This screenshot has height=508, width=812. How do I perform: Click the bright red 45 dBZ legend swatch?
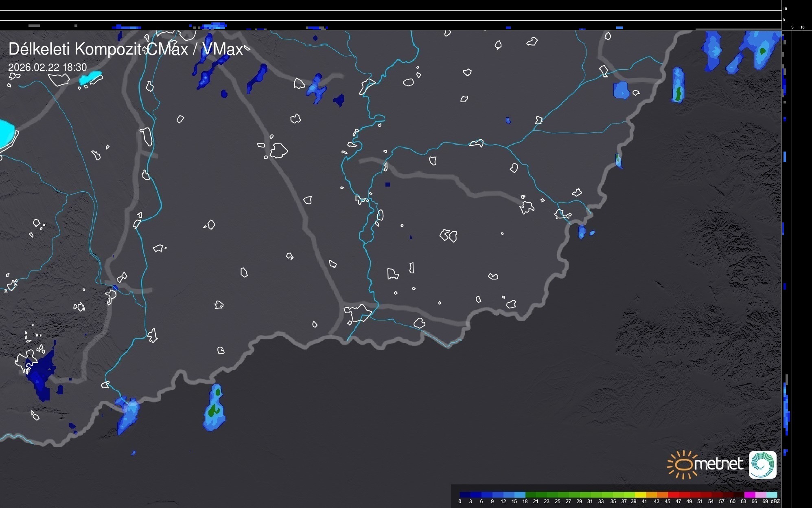point(674,495)
